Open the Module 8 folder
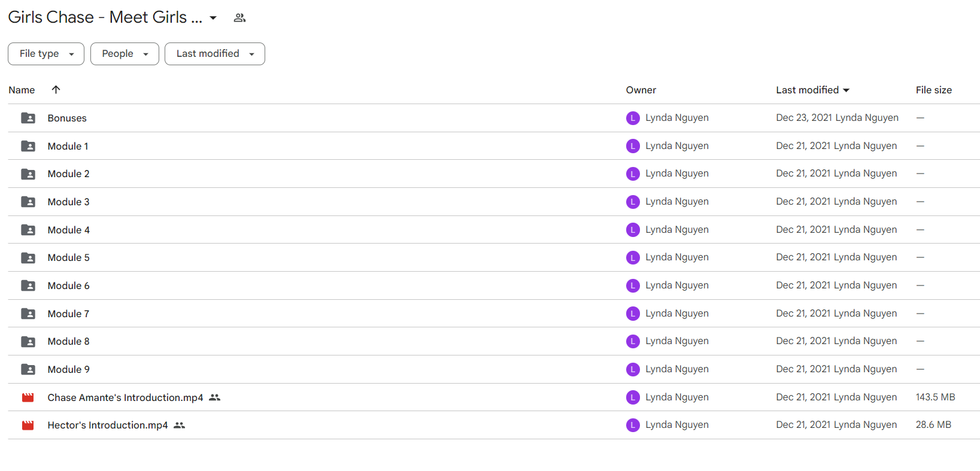980x471 pixels. click(69, 341)
